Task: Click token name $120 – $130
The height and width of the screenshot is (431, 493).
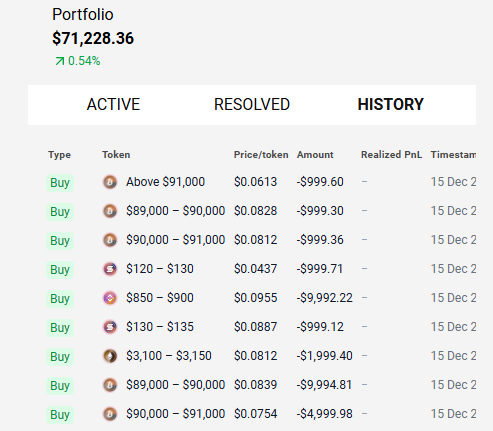Action: [160, 269]
